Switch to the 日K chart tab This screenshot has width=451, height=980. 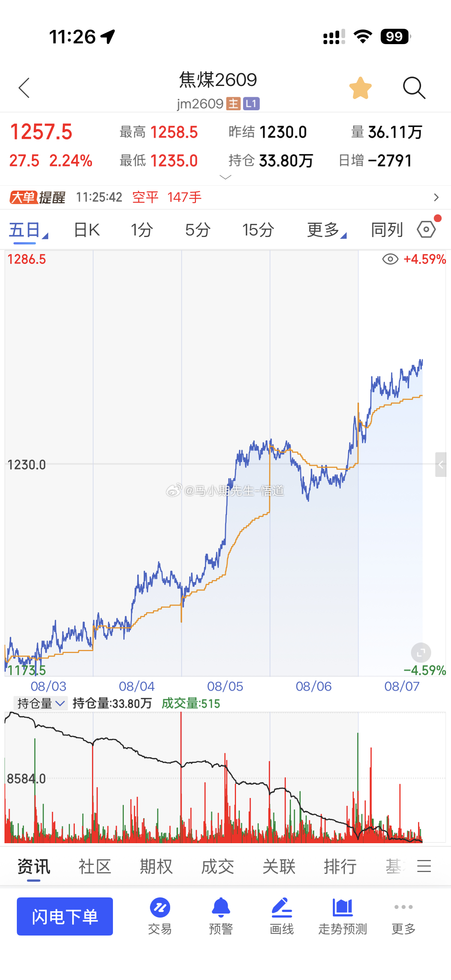click(x=87, y=230)
